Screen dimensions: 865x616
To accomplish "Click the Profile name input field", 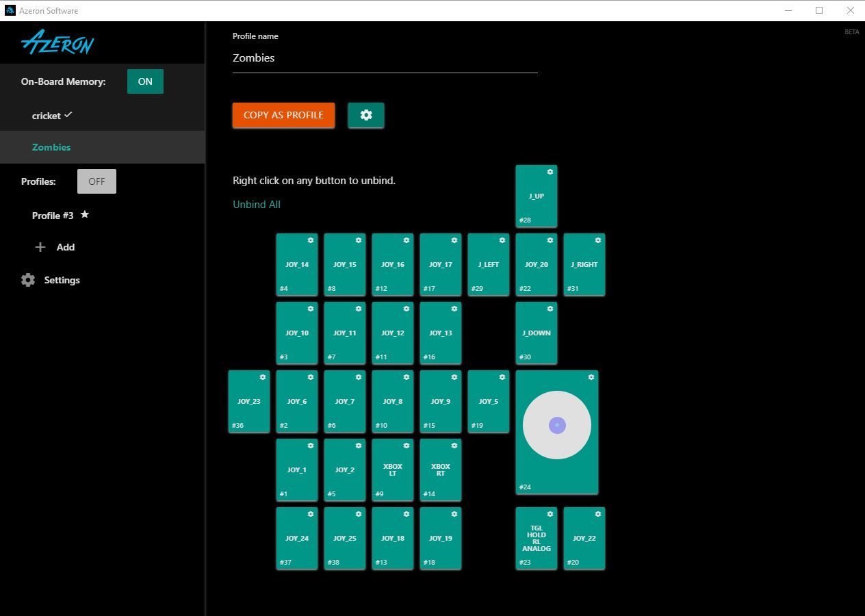I will tap(385, 58).
